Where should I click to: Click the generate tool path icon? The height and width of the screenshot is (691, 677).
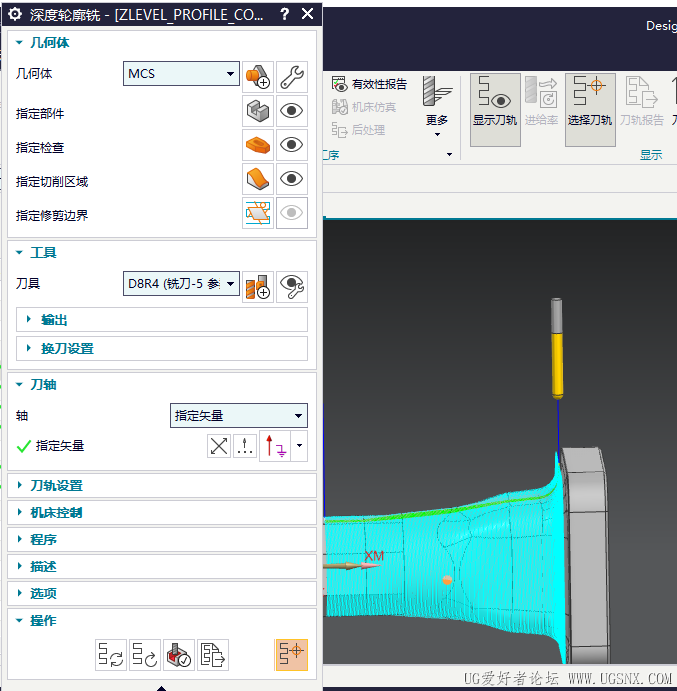tap(111, 655)
